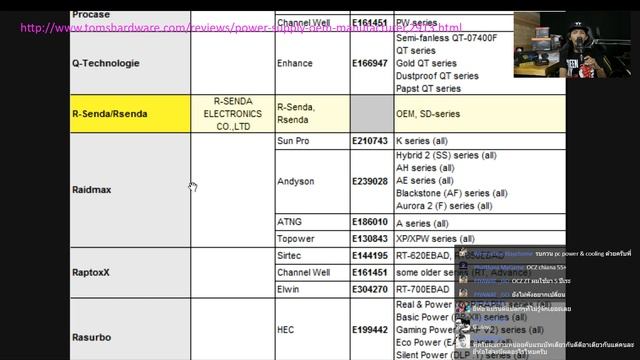Screen dimensions: 640x360
Task: Click the XP/XPW series (all) cell
Action: point(480,239)
